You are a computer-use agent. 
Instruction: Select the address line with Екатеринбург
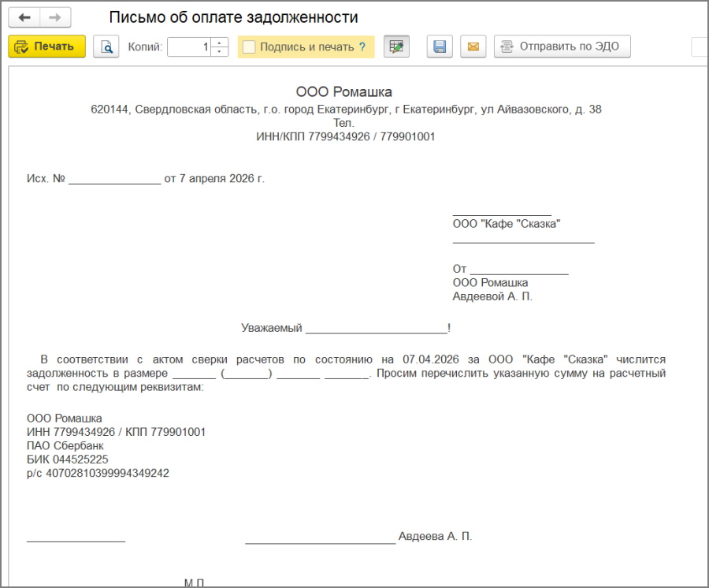coord(346,110)
